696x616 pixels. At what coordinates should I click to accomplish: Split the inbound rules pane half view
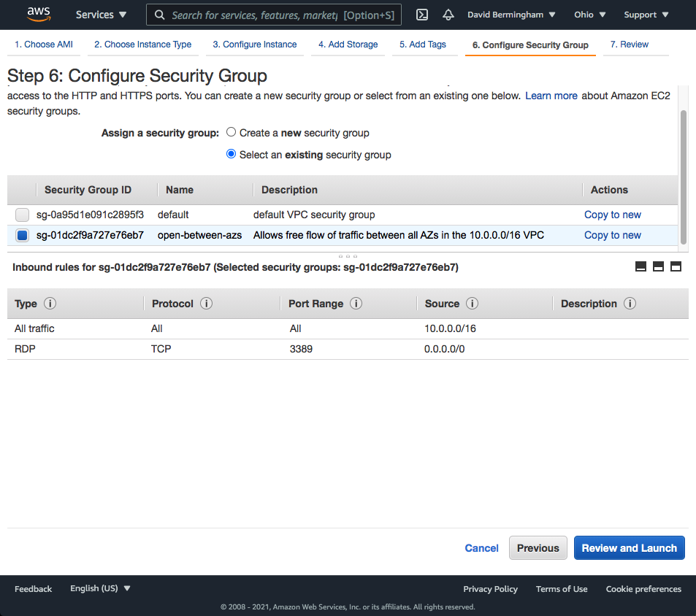pyautogui.click(x=658, y=266)
